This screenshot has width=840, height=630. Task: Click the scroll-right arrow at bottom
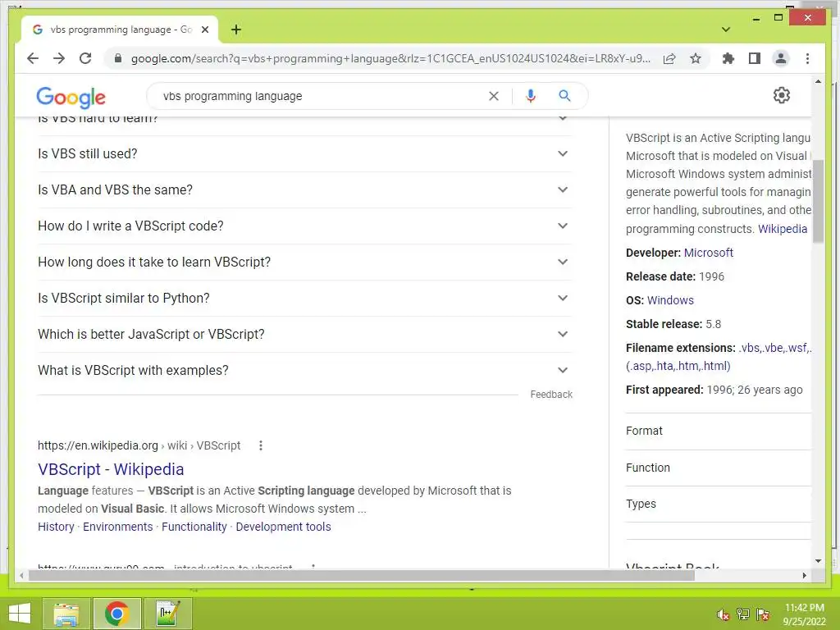point(804,575)
